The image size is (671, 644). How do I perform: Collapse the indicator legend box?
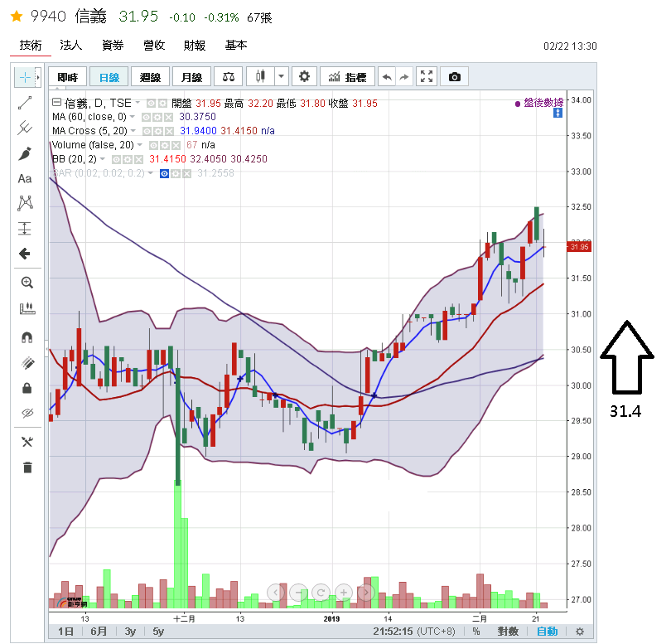tap(56, 102)
